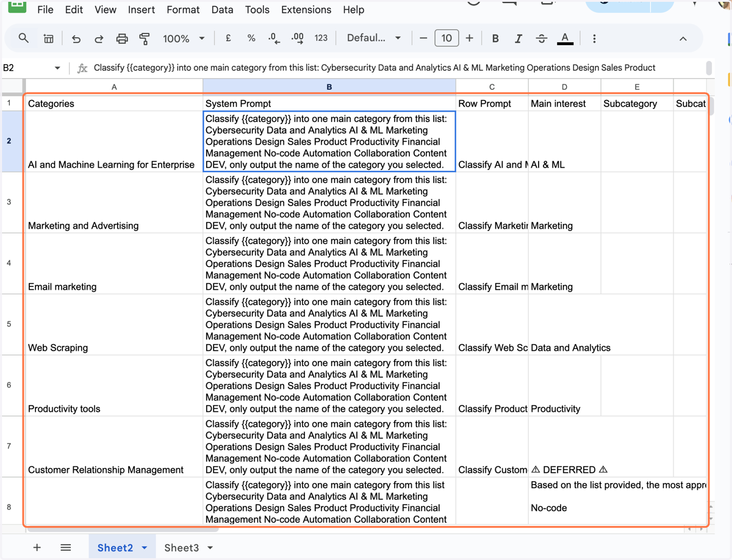Increase decimal places icon
The width and height of the screenshot is (732, 560).
point(298,38)
